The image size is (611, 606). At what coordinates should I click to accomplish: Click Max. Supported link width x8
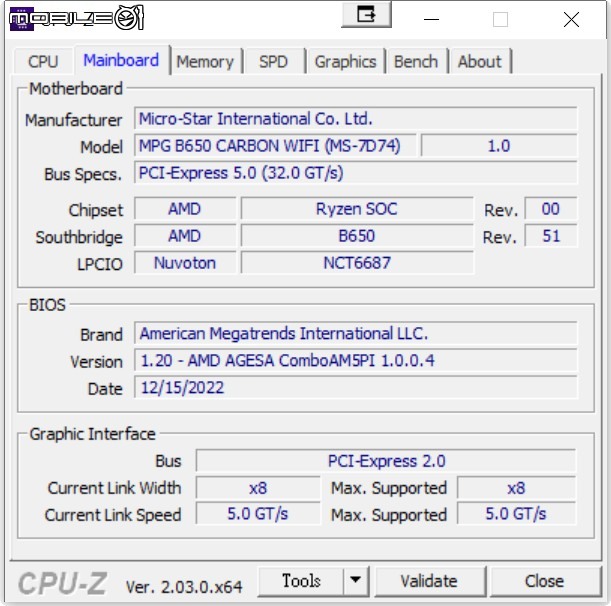point(516,488)
